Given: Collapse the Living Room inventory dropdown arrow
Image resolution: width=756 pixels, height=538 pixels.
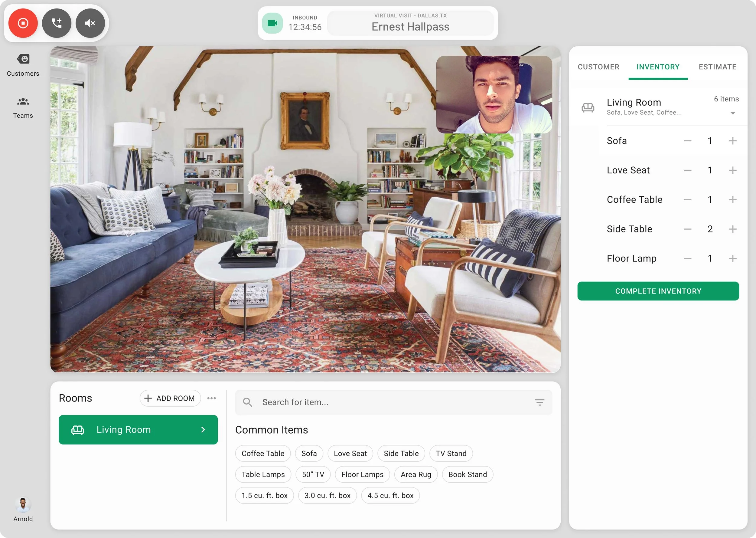Looking at the screenshot, I should coord(732,113).
